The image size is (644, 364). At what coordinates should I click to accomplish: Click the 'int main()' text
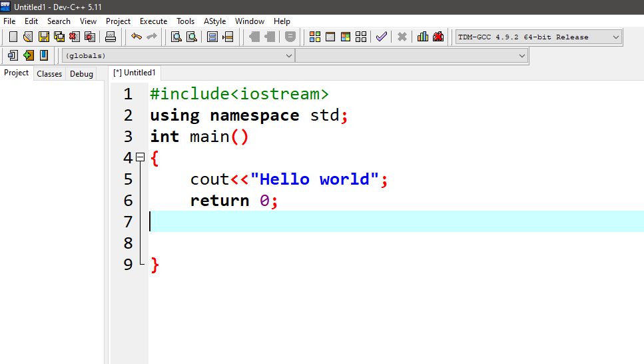199,137
